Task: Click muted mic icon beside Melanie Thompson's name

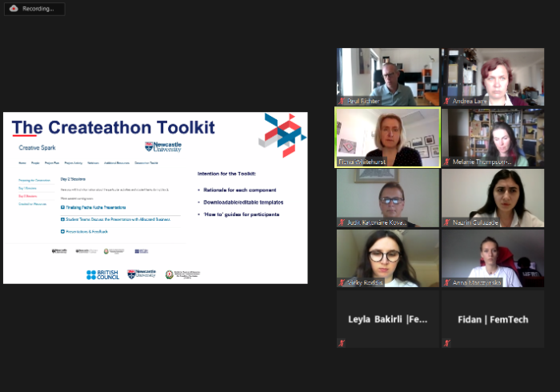Action: point(447,162)
